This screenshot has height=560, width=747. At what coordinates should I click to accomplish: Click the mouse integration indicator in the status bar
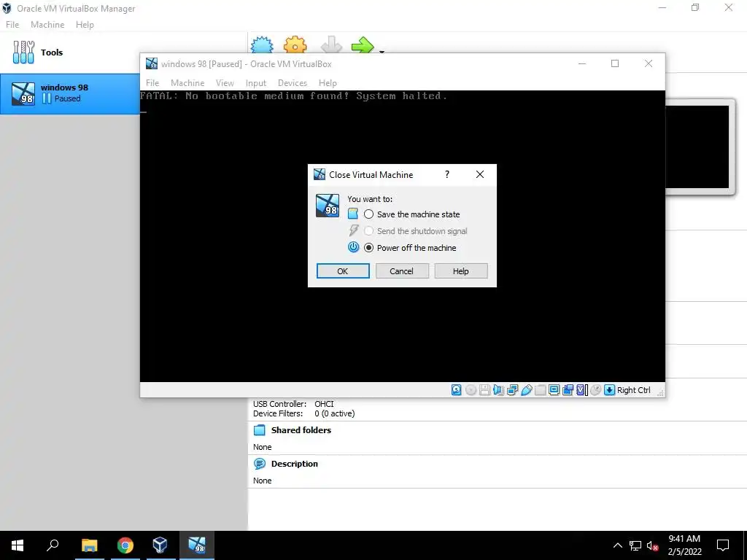(x=595, y=390)
